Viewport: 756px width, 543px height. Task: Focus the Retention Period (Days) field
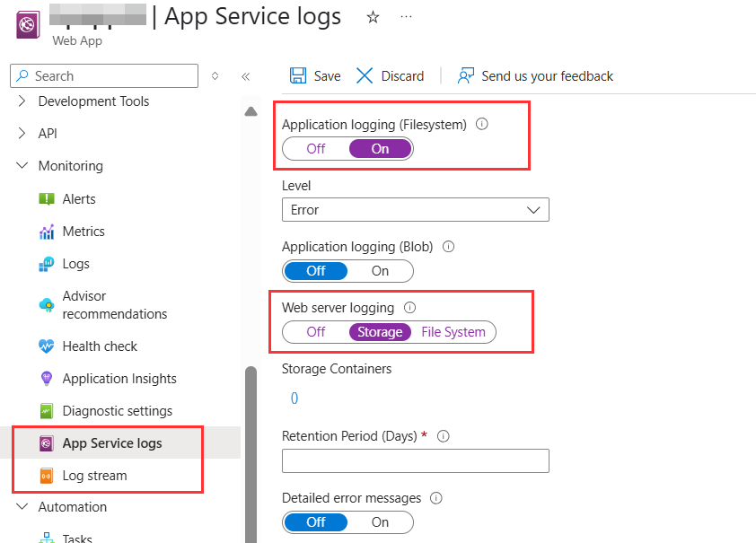[x=416, y=460]
